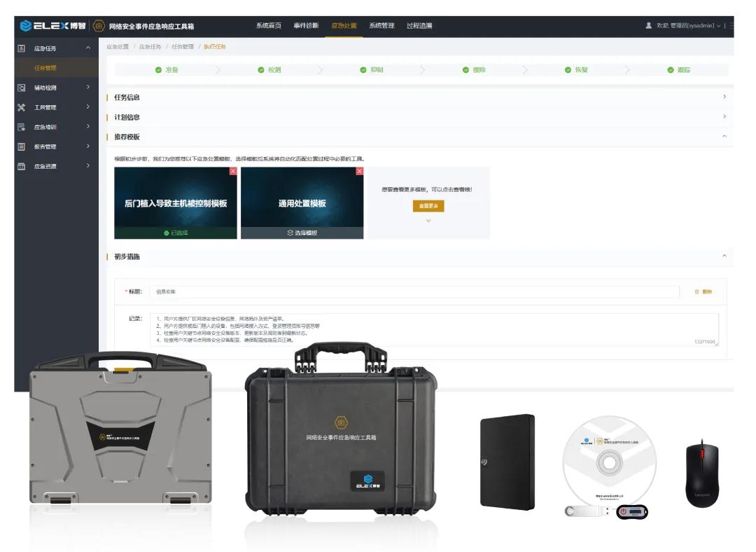Select the 根除 step

[474, 70]
